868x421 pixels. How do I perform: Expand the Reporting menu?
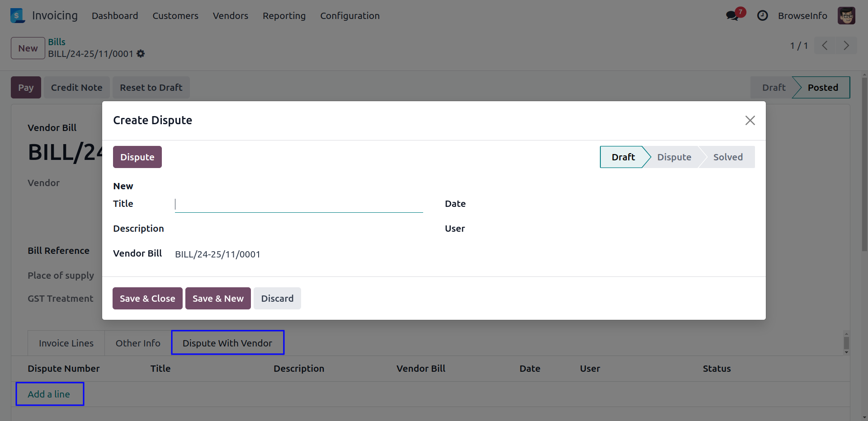(284, 16)
